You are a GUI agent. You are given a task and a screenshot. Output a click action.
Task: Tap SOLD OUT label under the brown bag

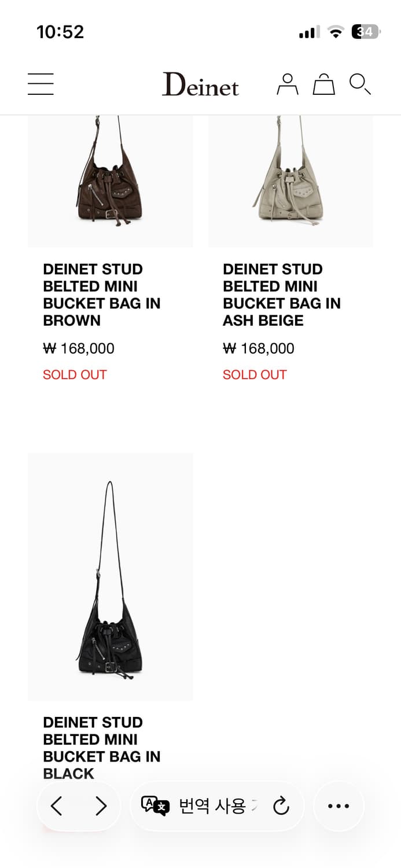(75, 374)
